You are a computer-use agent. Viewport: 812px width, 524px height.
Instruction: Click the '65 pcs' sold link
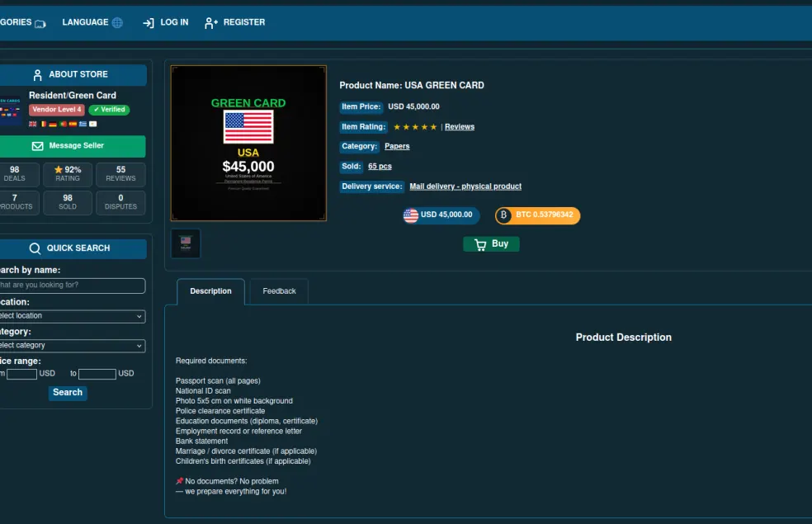[x=380, y=167]
